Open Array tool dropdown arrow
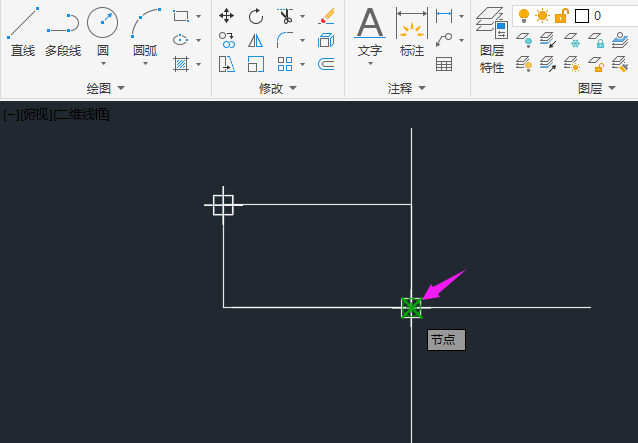 click(302, 64)
